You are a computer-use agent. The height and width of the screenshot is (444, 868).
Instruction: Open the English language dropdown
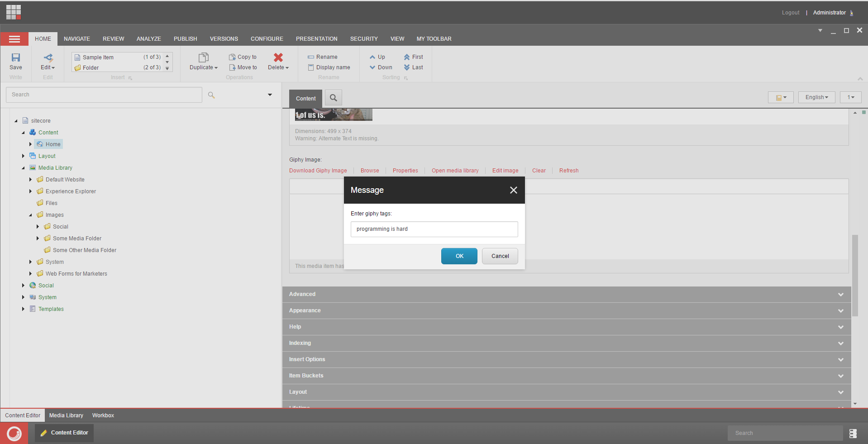point(816,97)
